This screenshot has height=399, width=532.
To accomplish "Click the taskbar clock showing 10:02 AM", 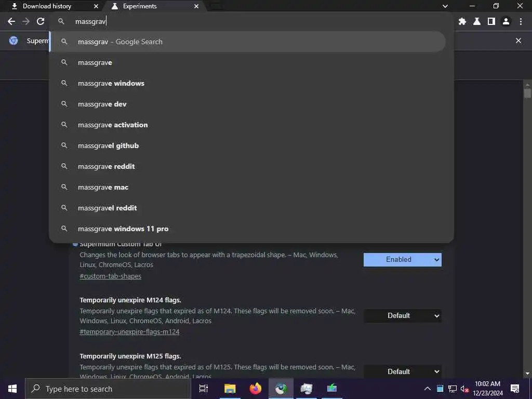I will tap(487, 389).
